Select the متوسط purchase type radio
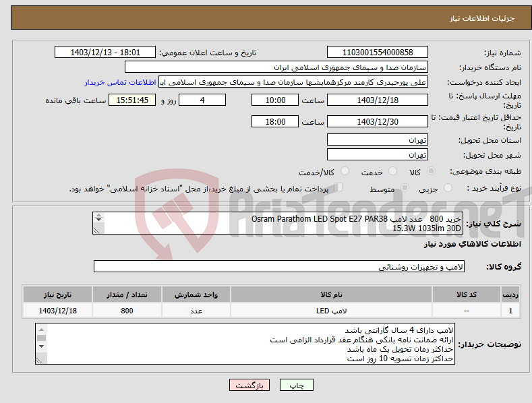Image resolution: width=532 pixels, height=403 pixels. pyautogui.click(x=405, y=187)
